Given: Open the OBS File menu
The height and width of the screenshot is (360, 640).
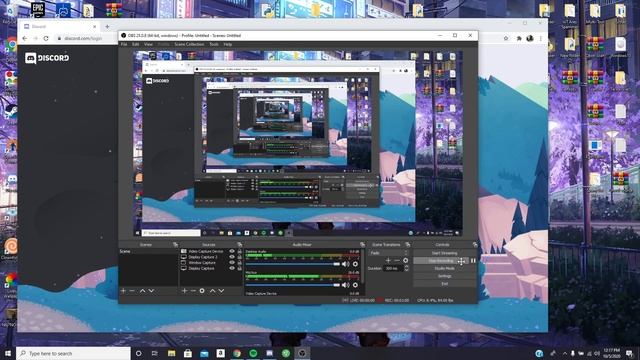Looking at the screenshot, I should pyautogui.click(x=124, y=44).
